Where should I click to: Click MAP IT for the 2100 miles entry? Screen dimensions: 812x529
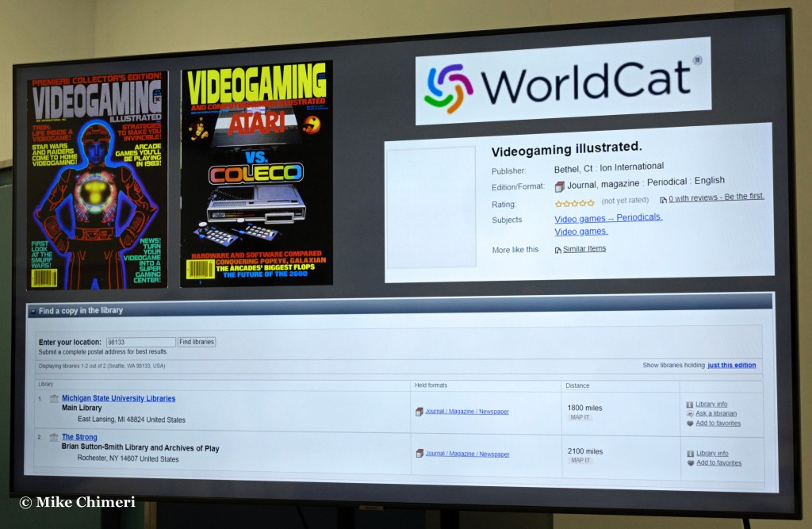580,460
